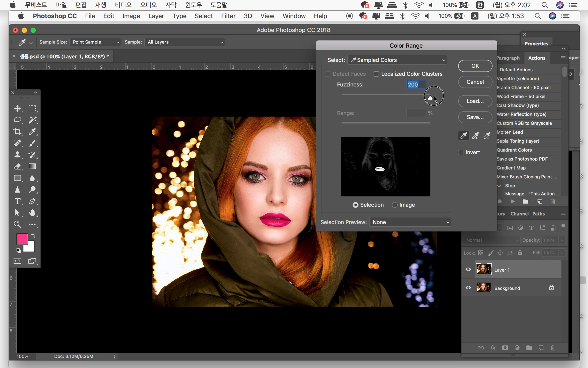This screenshot has height=368, width=588.
Task: Open the Sample Size dropdown
Action: (x=95, y=42)
